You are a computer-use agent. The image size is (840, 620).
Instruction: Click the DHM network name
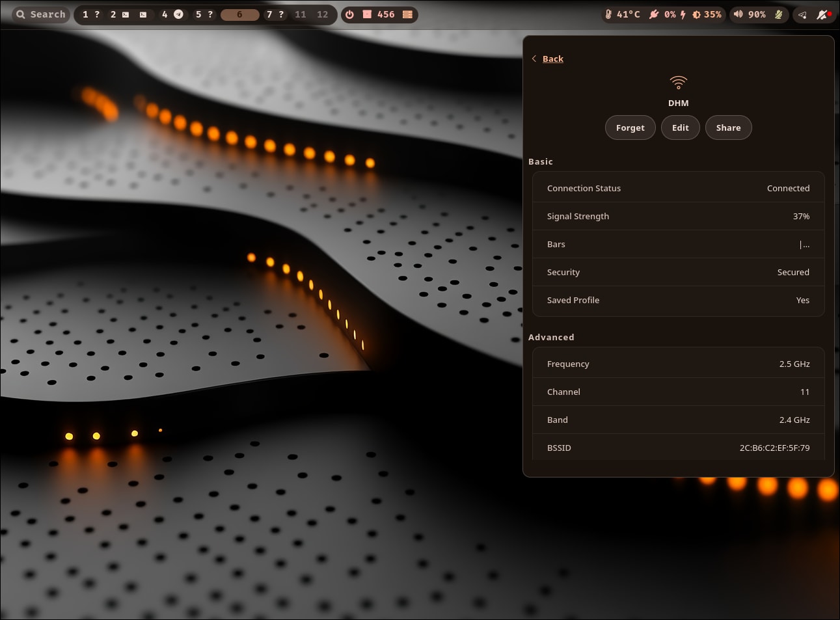[x=678, y=103]
